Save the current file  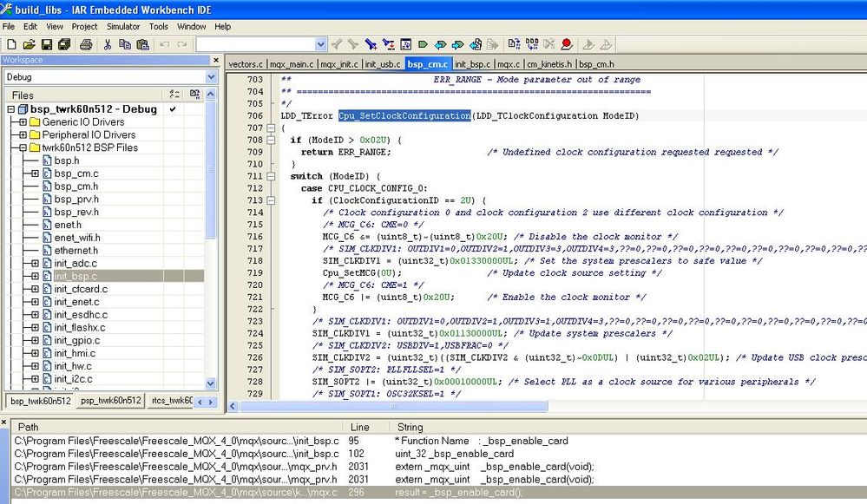(47, 44)
